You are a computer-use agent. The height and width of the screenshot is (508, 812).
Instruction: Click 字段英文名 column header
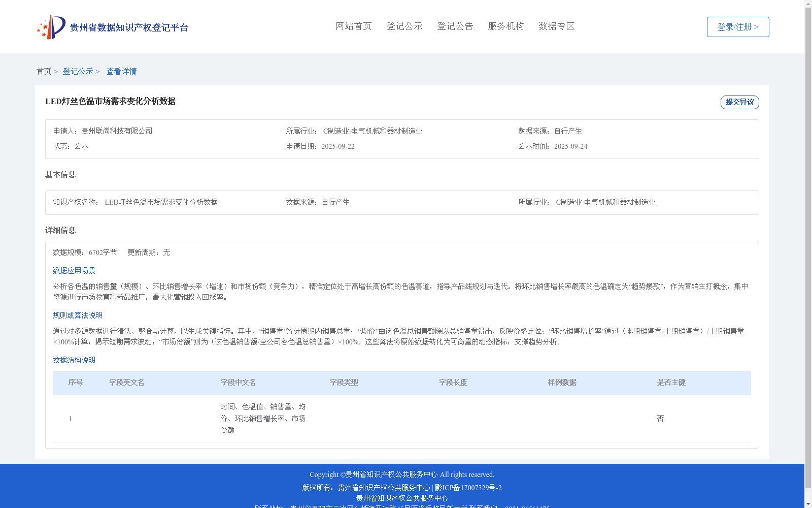click(127, 383)
